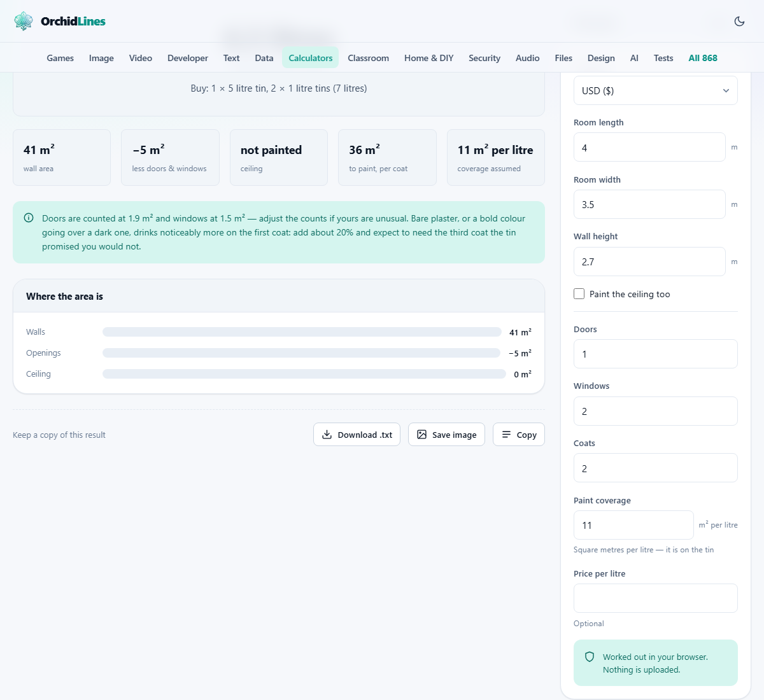Open the Image category tab
Viewport: 764px width, 700px height.
click(x=101, y=58)
